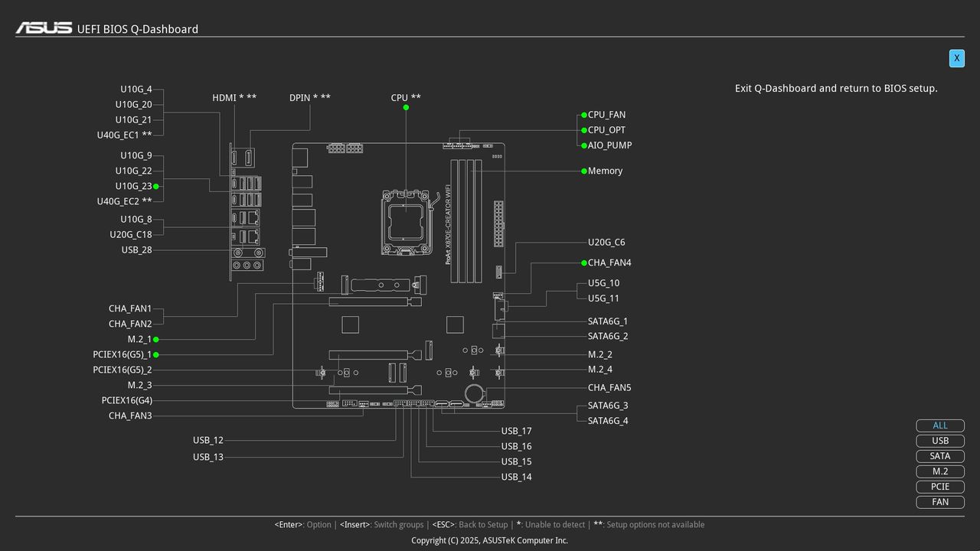Enable the PCIE category filter

point(939,487)
